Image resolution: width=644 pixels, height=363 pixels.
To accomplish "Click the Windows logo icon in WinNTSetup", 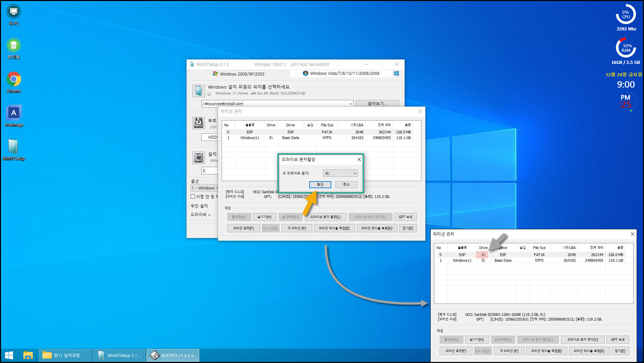I will tap(396, 74).
